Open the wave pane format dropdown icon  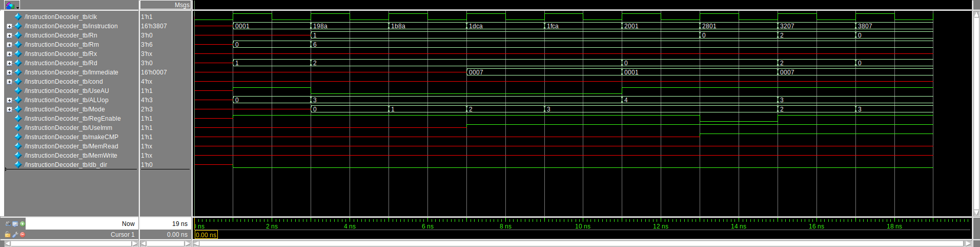(x=11, y=5)
